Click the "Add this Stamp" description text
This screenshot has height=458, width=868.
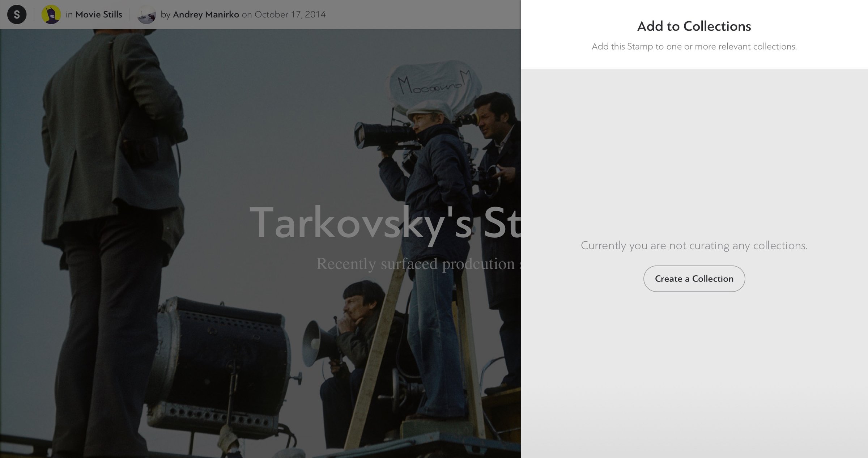(x=694, y=46)
